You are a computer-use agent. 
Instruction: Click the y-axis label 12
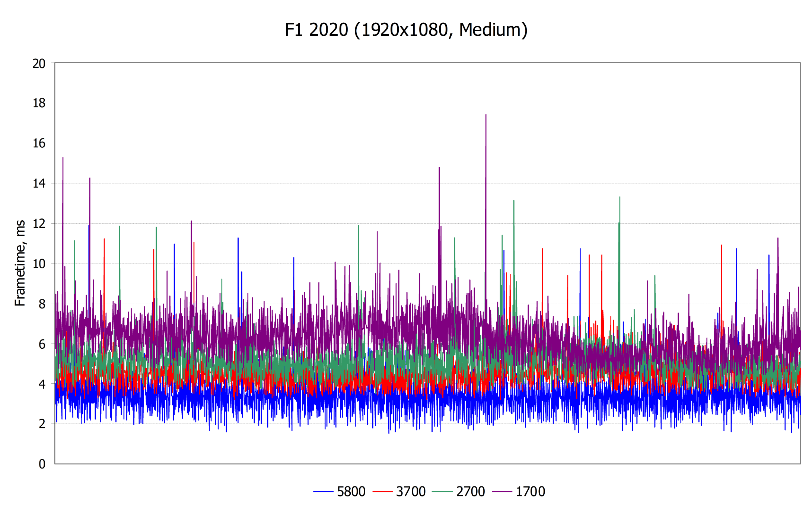(x=39, y=224)
